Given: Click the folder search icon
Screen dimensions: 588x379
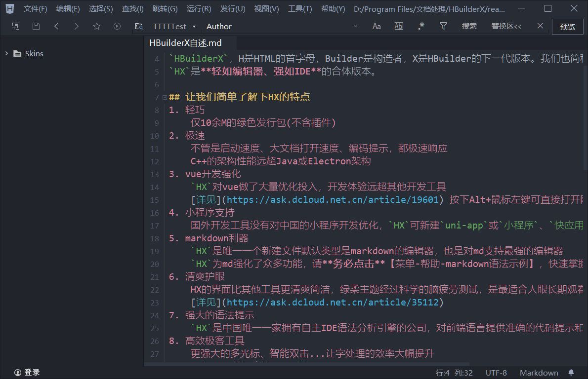Looking at the screenshot, I should (139, 26).
